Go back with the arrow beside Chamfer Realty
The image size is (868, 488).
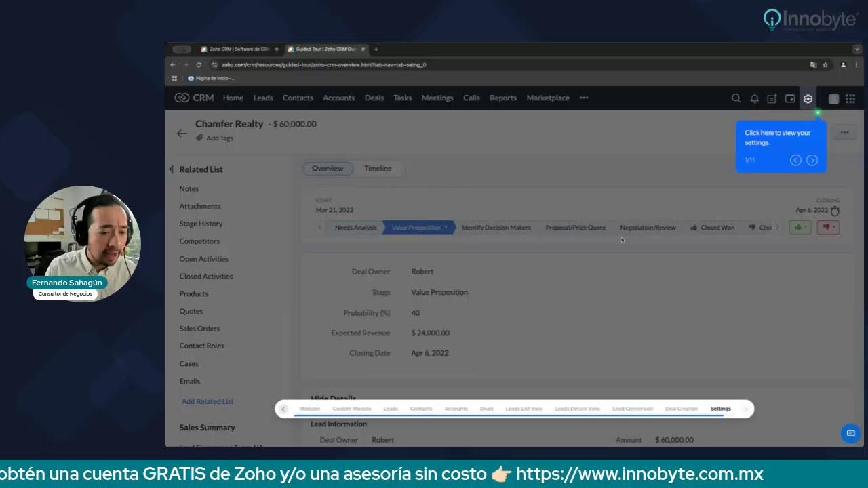(182, 133)
